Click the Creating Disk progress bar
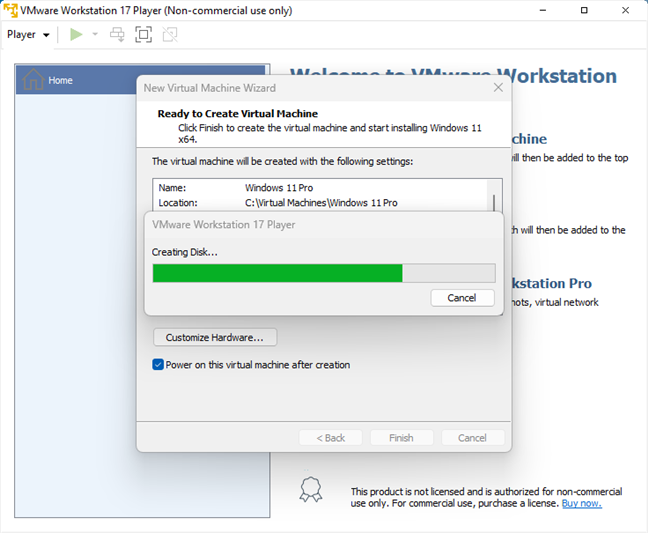Image resolution: width=648 pixels, height=533 pixels. click(x=324, y=273)
